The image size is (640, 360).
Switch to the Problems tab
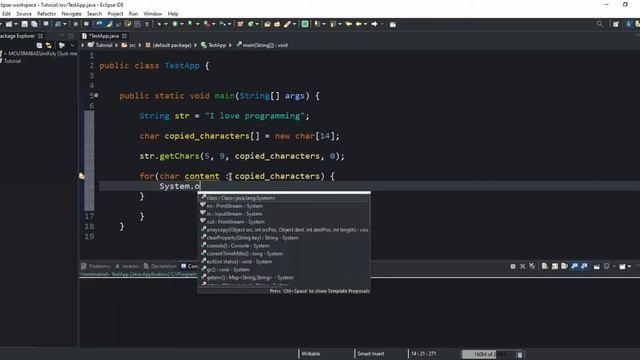point(96,266)
